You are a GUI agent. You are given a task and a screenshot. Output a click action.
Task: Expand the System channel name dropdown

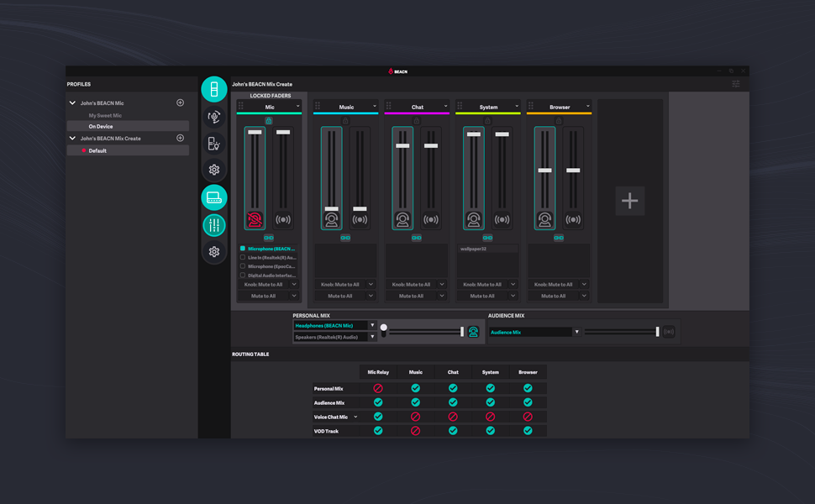[x=517, y=107]
